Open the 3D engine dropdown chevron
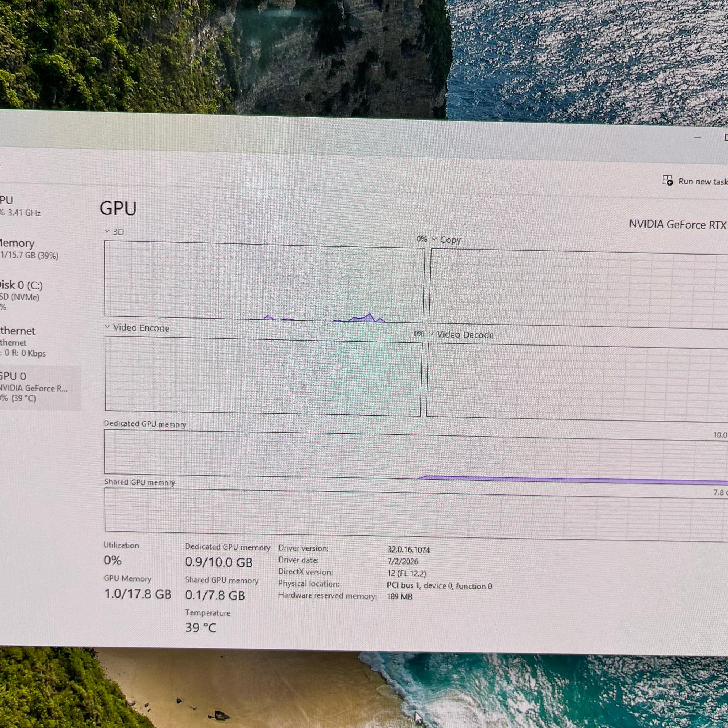The width and height of the screenshot is (728, 728). (x=107, y=231)
